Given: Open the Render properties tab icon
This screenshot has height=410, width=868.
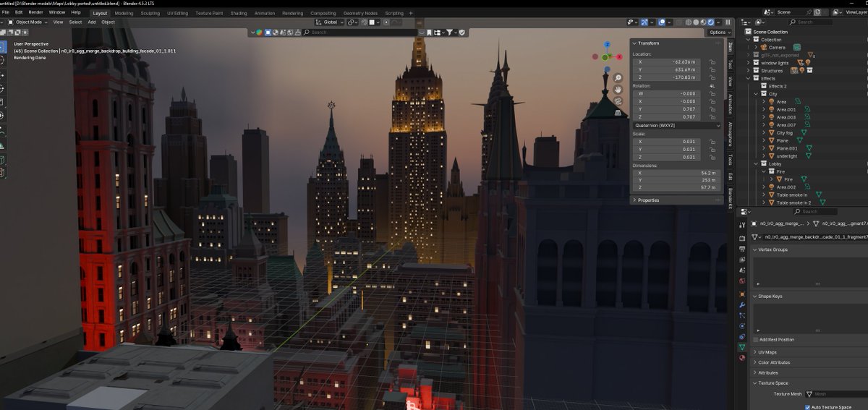Looking at the screenshot, I should [x=742, y=238].
